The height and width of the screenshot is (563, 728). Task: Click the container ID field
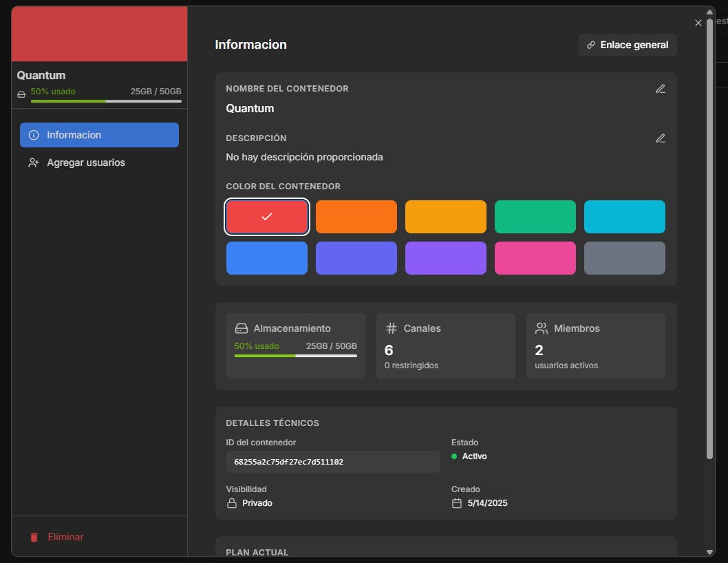(333, 462)
